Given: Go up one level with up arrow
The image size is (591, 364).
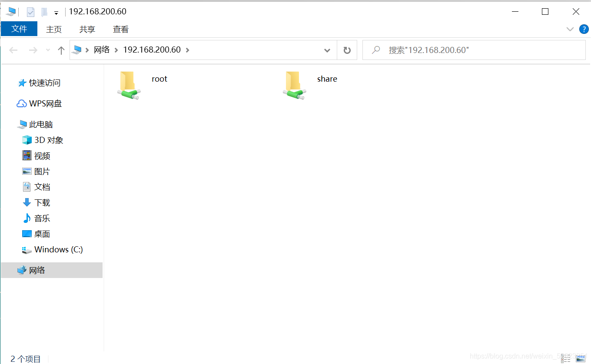Looking at the screenshot, I should click(61, 50).
